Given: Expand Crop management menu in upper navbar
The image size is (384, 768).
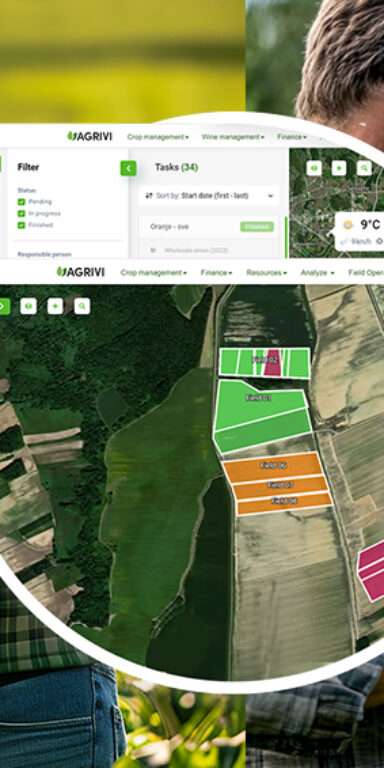Looking at the screenshot, I should [x=158, y=137].
